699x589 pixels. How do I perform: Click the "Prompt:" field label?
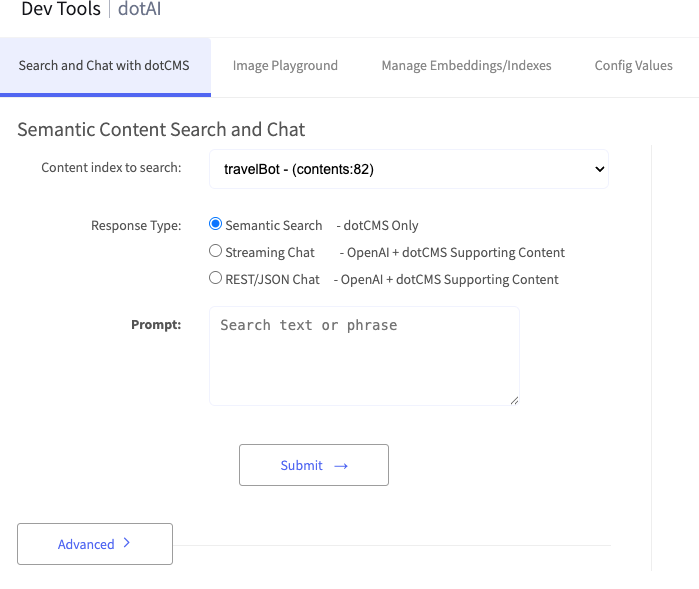[156, 325]
